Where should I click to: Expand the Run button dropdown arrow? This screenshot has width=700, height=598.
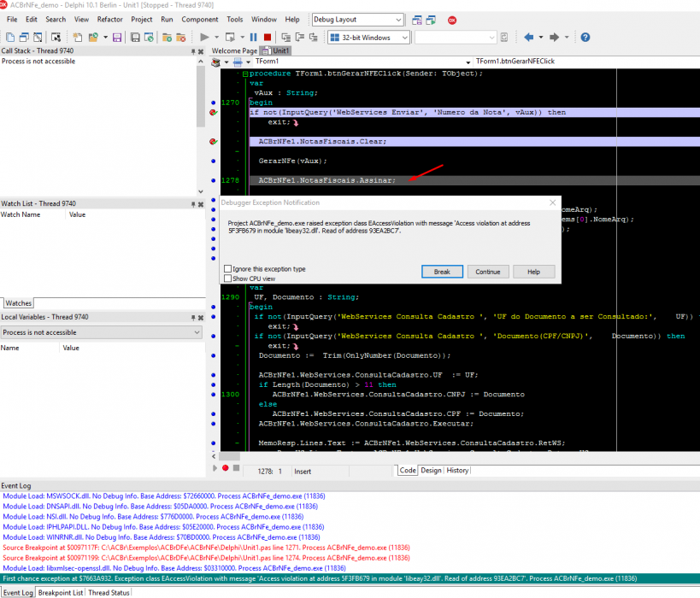(216, 38)
